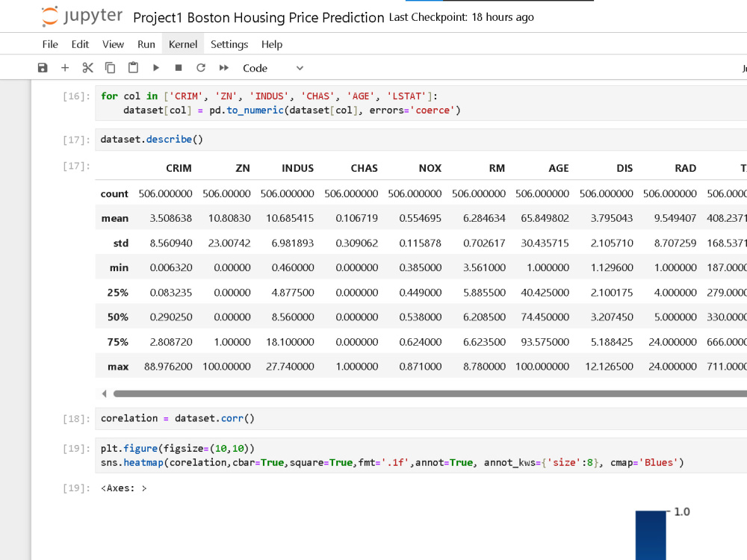
Task: Click the std row label
Action: coord(121,243)
